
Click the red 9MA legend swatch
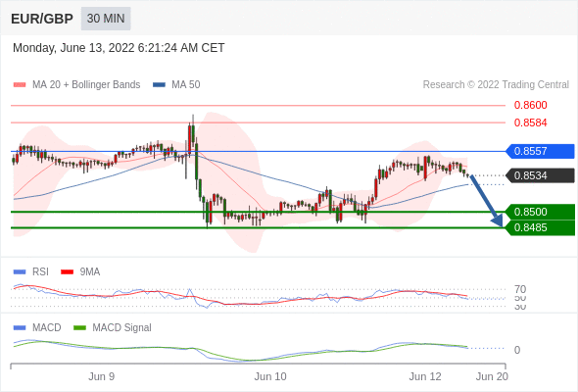67,272
